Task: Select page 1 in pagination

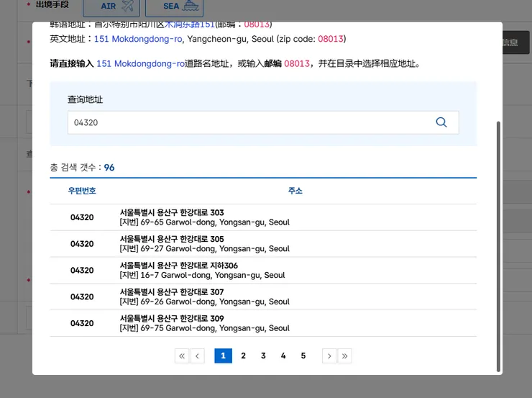Action: (224, 356)
